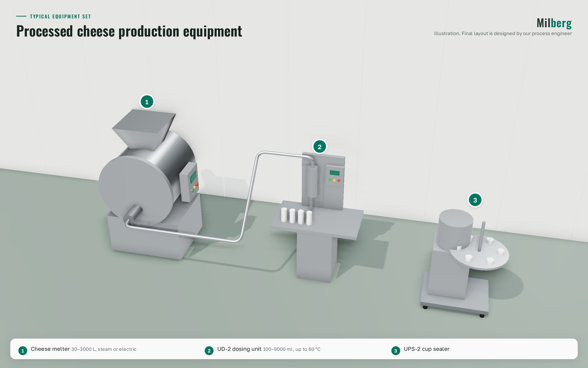Screen dimensions: 588x368
Task: Click the "30–3000 L, steam or electric" spec text
Action: click(x=104, y=349)
